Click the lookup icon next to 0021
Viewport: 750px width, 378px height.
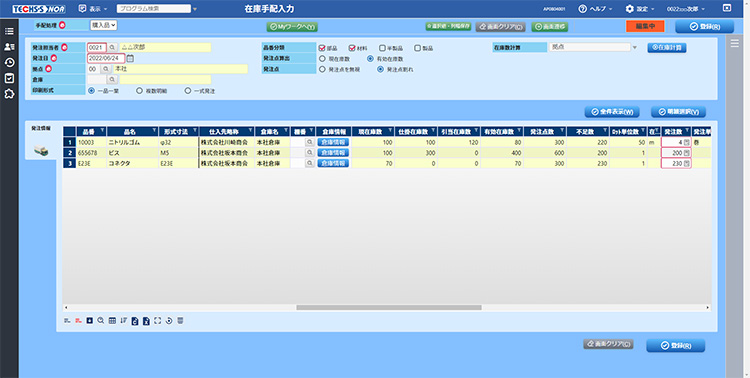click(111, 48)
